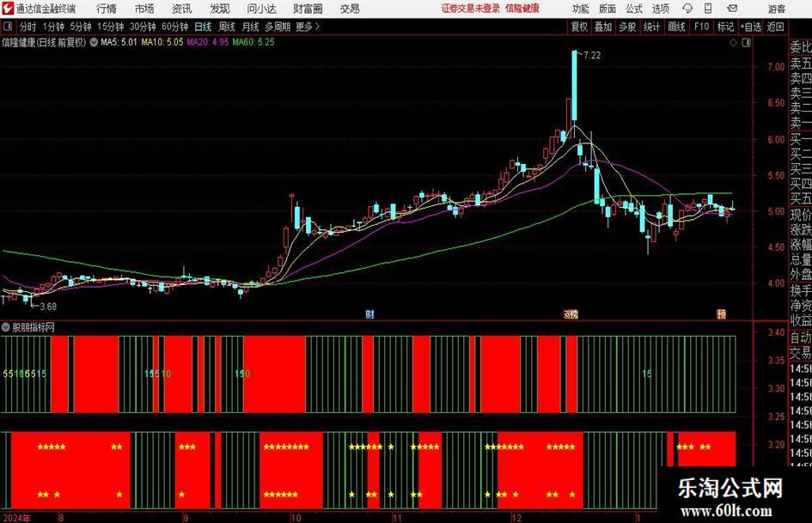Click the diamond icon above the chart

click(x=733, y=43)
